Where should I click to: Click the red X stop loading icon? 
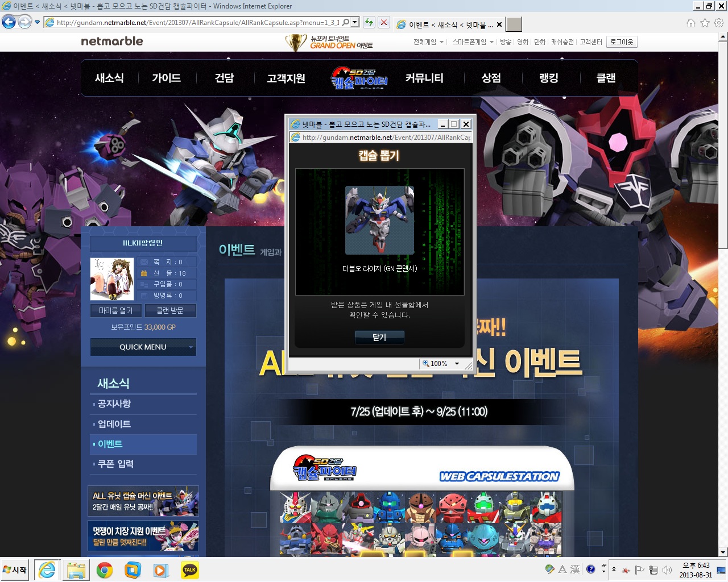click(x=384, y=22)
